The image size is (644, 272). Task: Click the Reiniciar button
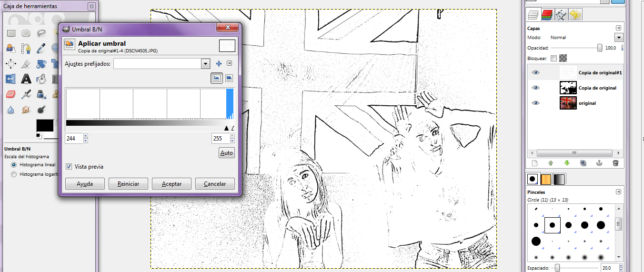pyautogui.click(x=128, y=184)
